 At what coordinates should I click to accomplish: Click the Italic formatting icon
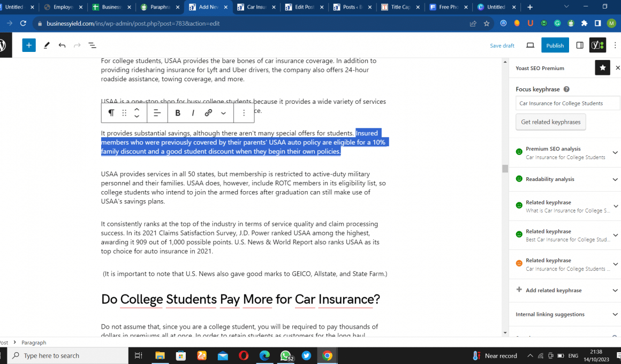pyautogui.click(x=193, y=113)
